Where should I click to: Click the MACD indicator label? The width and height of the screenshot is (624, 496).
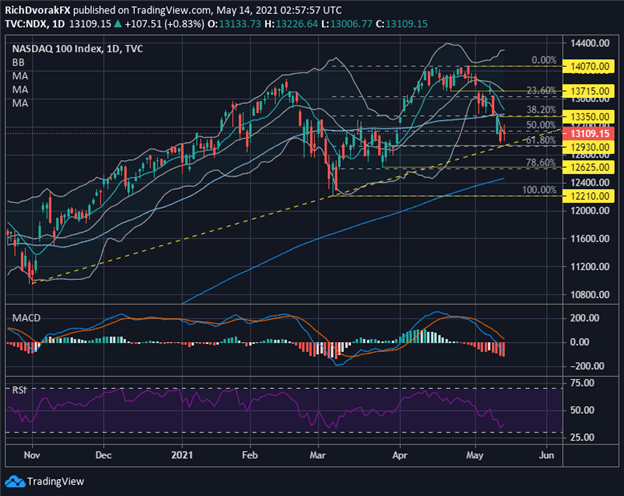coord(26,318)
